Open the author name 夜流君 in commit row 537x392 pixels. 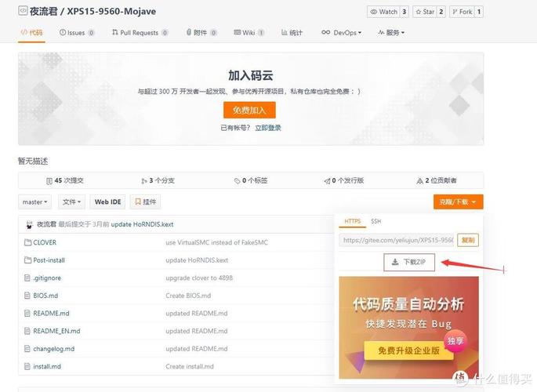coord(46,224)
